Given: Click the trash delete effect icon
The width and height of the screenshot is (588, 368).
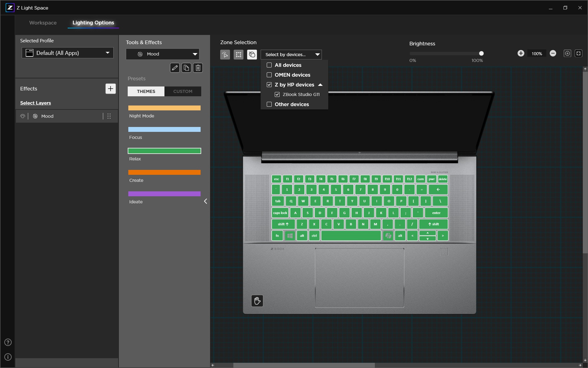Looking at the screenshot, I should (x=198, y=68).
